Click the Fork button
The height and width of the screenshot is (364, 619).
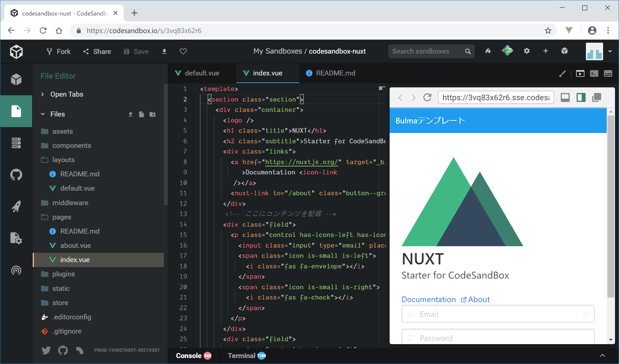pos(59,51)
